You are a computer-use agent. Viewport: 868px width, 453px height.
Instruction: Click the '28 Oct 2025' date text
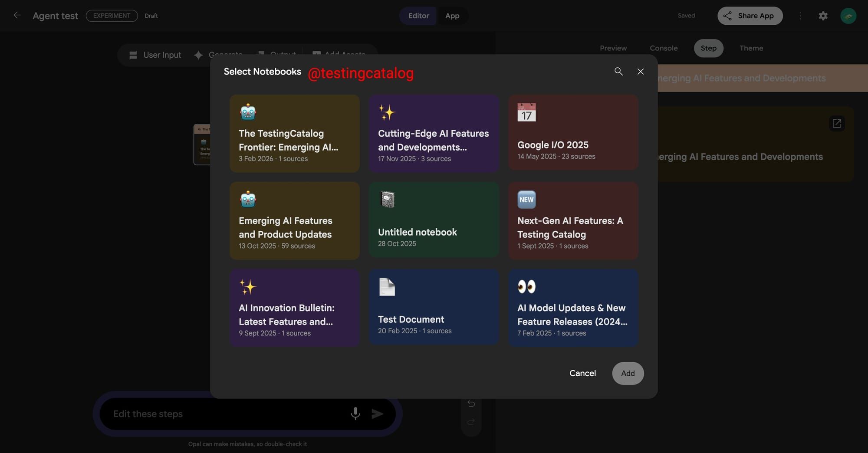[397, 244]
